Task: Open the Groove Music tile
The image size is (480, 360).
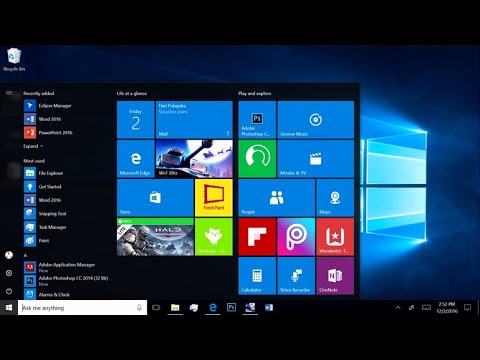Action: [316, 120]
